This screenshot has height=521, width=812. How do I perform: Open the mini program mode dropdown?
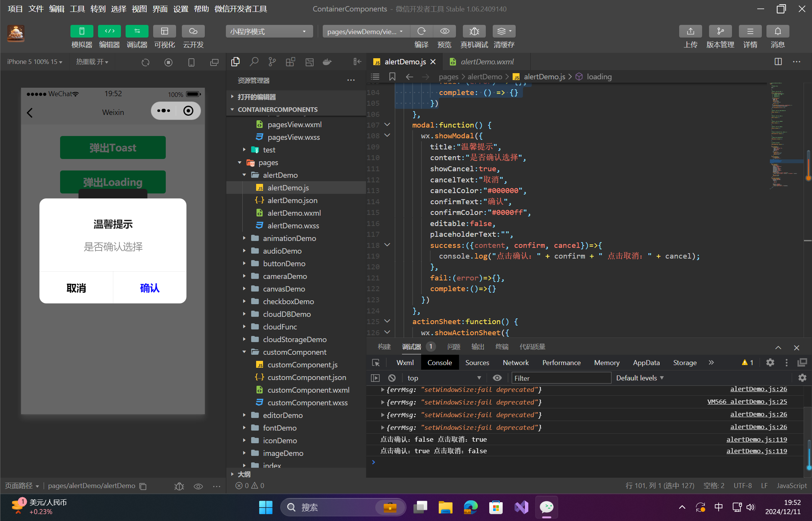269,31
